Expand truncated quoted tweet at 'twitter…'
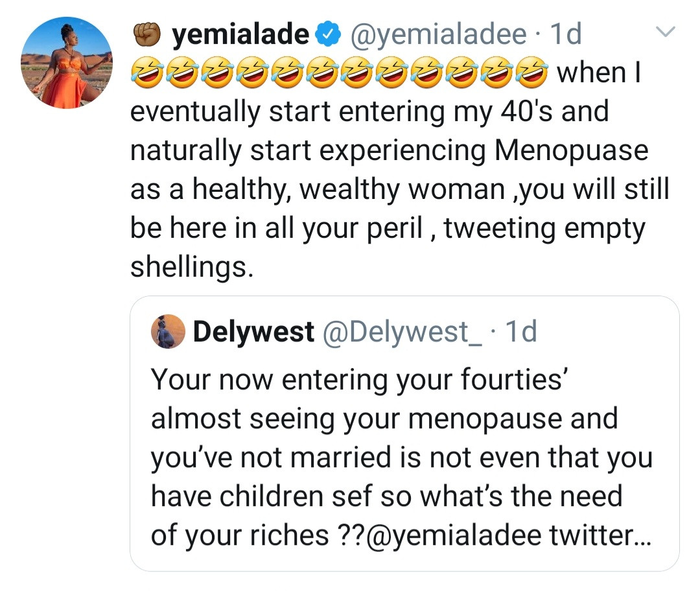Viewport: 700px width, 591px height. coord(601,535)
